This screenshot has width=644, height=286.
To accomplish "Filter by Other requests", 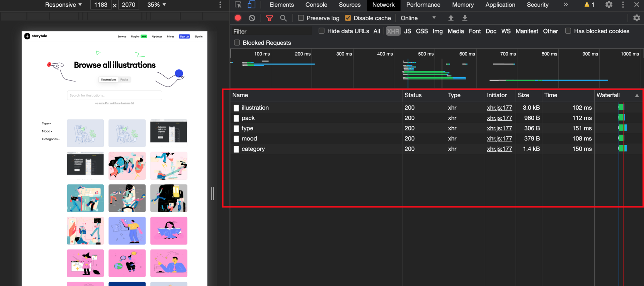I will point(550,31).
